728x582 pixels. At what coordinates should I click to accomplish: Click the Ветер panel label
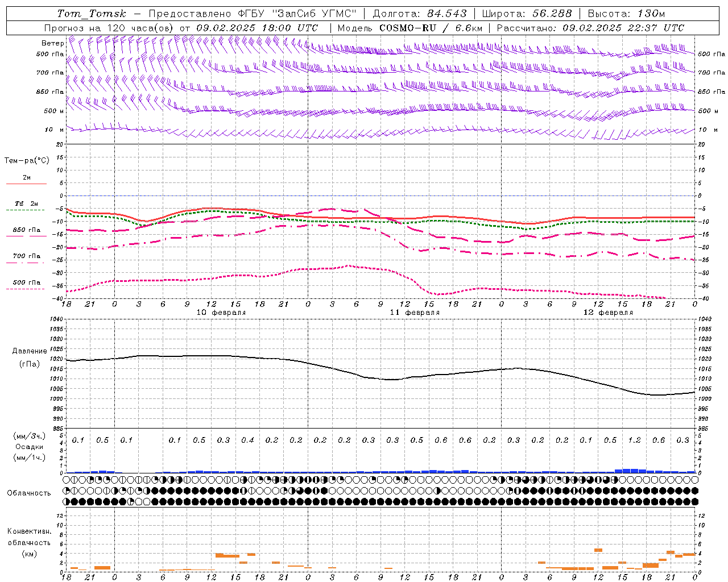point(52,43)
